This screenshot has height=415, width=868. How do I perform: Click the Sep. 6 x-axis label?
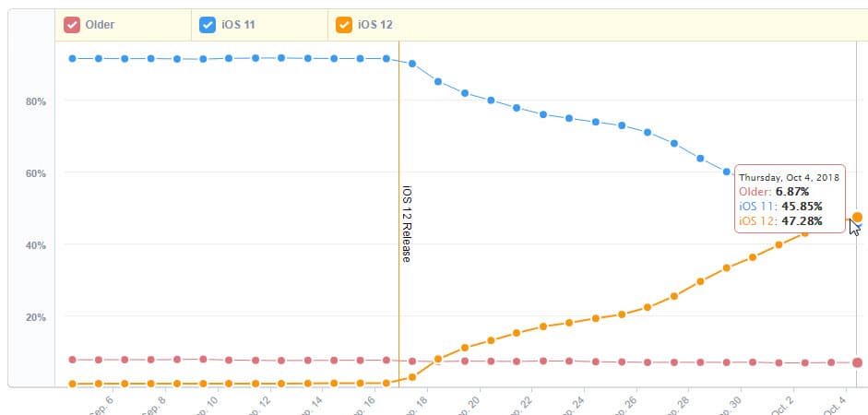(101, 402)
